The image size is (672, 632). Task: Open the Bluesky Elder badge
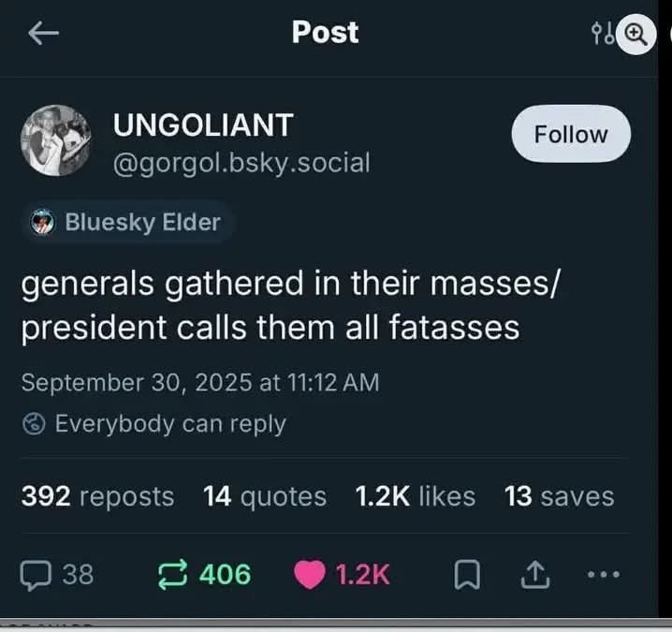[126, 222]
